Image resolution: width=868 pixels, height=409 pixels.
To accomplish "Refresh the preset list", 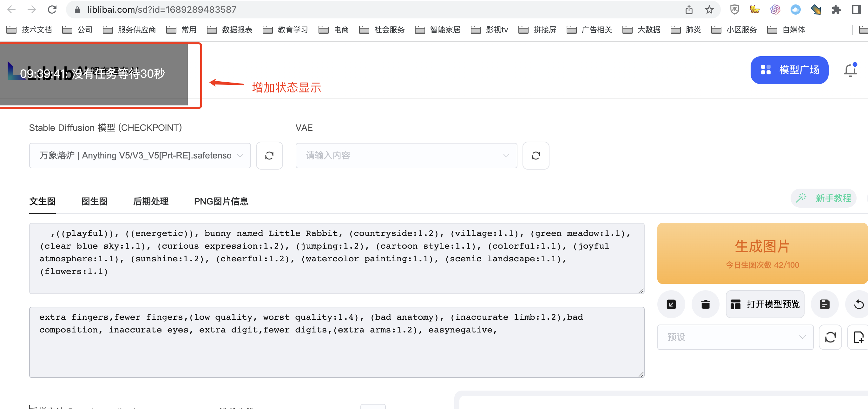I will pos(830,337).
